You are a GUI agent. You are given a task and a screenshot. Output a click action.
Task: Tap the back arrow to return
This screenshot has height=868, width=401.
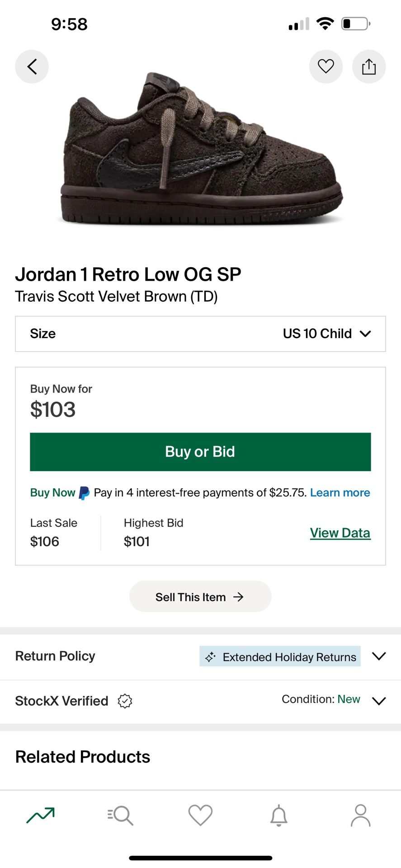click(x=32, y=66)
